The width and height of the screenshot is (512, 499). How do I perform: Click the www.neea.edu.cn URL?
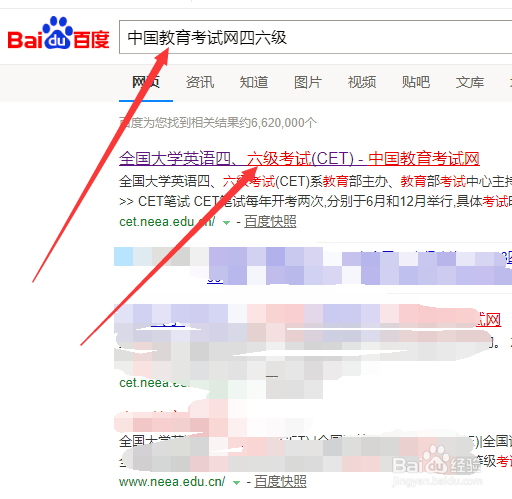coord(172,482)
